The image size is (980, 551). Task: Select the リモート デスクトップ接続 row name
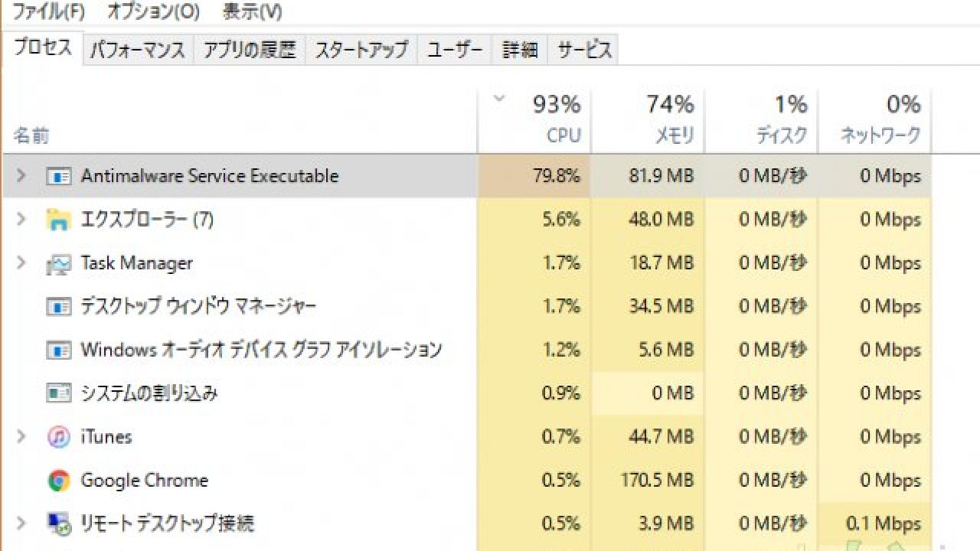pos(168,524)
